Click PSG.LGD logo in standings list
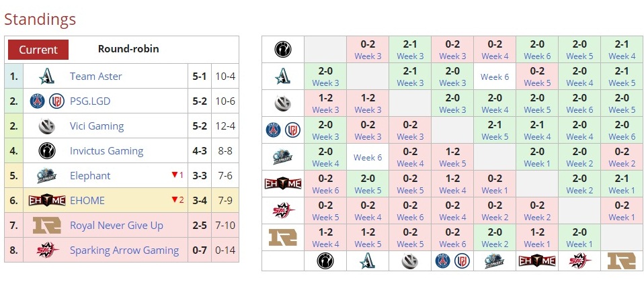 [x=46, y=101]
